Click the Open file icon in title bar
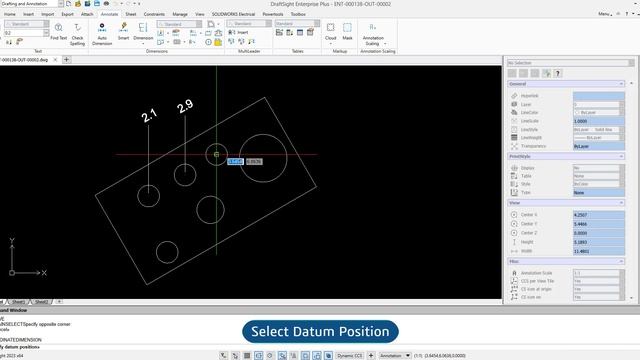The width and height of the screenshot is (640, 360). point(78,4)
